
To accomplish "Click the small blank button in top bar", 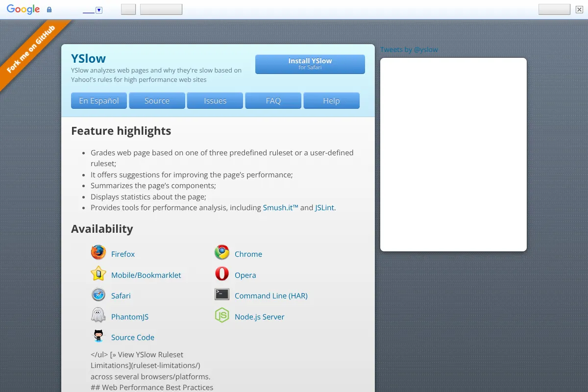I will [128, 9].
